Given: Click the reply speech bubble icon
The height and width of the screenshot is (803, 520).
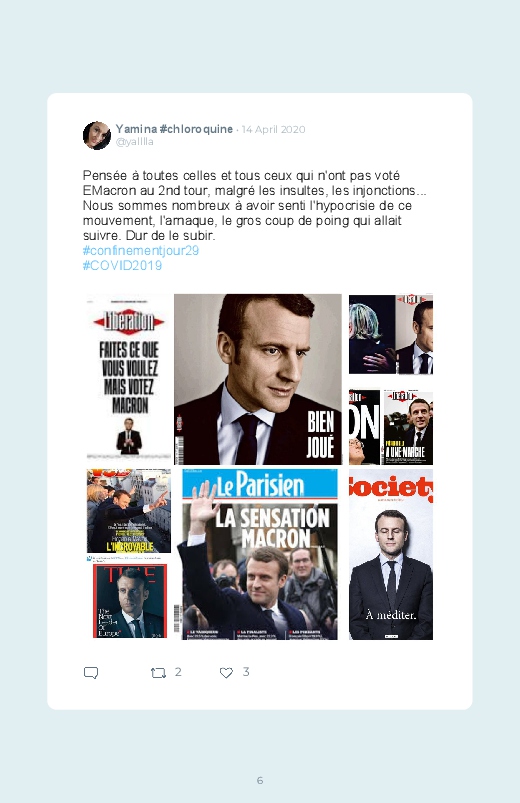Looking at the screenshot, I should 91,672.
